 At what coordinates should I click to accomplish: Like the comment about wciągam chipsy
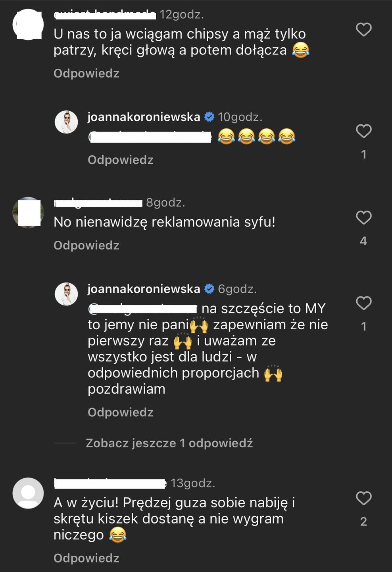click(x=363, y=29)
